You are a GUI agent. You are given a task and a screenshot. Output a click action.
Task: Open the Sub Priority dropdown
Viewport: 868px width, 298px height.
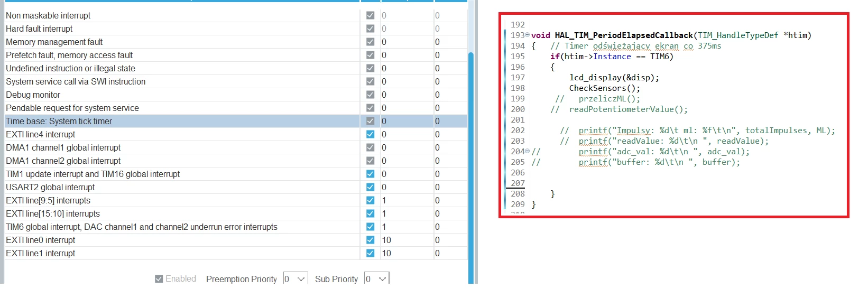377,278
